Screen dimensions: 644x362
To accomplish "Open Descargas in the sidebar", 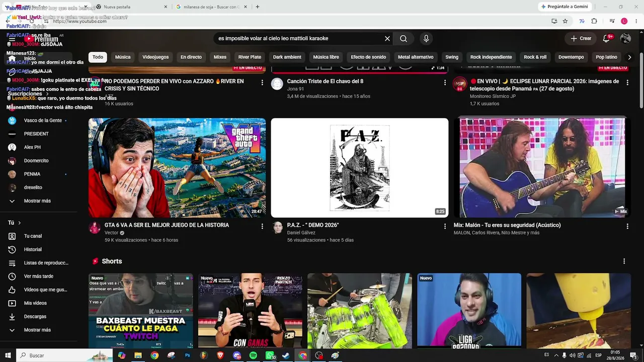I will point(35,316).
